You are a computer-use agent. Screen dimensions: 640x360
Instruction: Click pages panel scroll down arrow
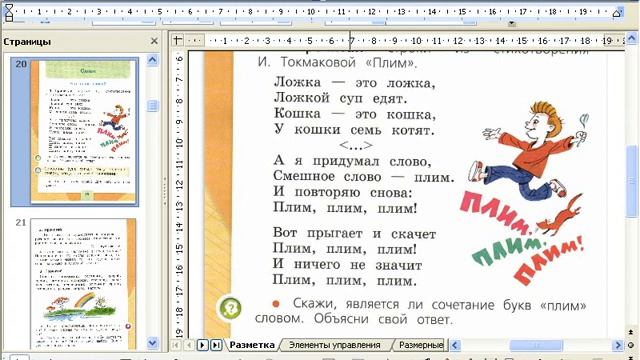(x=152, y=343)
